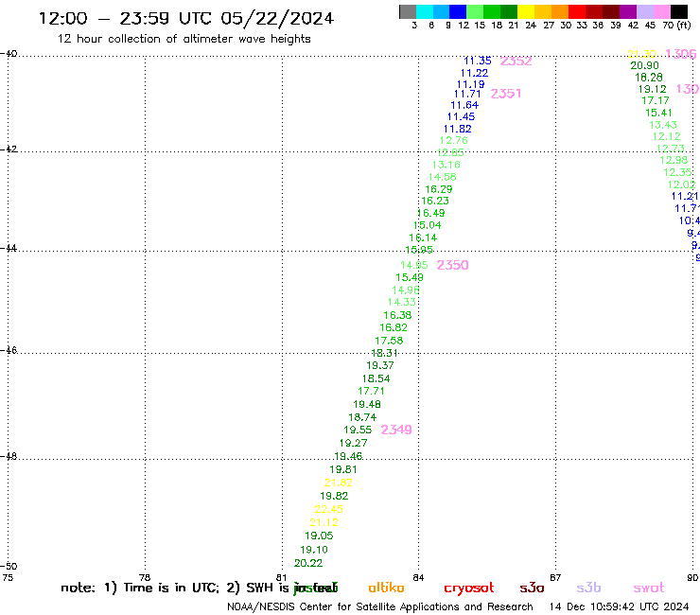Screen dimensions: 700x615
Task: Click the black swatch at legend end
Action: coord(679,11)
